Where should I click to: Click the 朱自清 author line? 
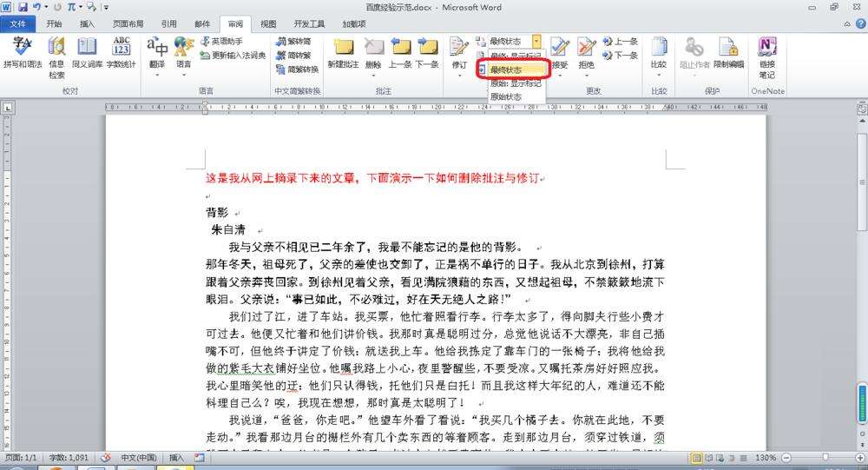coord(228,229)
